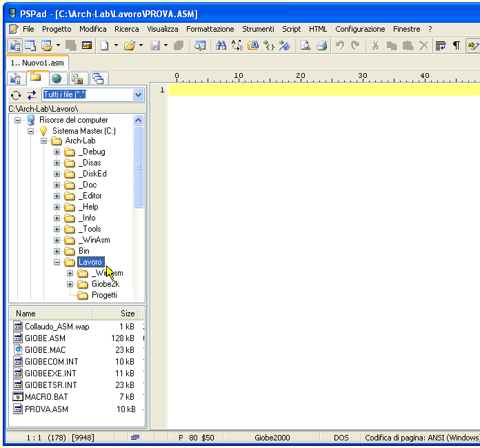The image size is (480, 448).
Task: Open the 'Tutti i file' filter dropdown
Action: coord(139,95)
